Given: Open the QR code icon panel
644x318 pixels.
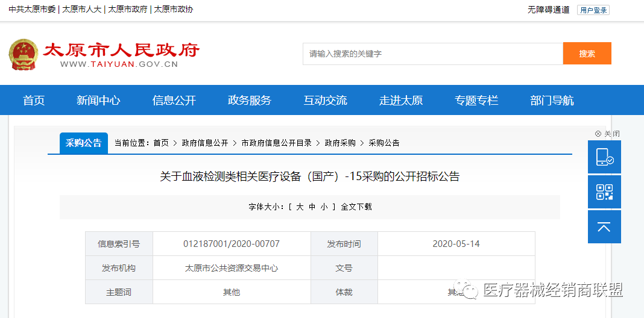Looking at the screenshot, I should pyautogui.click(x=604, y=192).
